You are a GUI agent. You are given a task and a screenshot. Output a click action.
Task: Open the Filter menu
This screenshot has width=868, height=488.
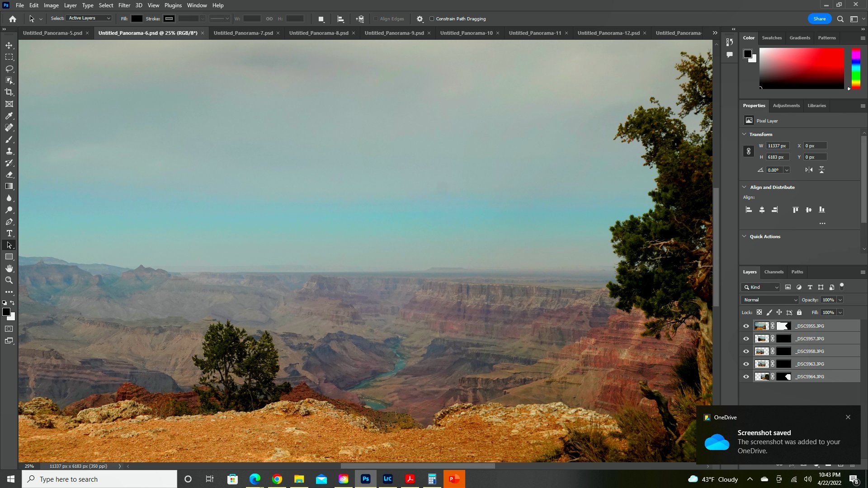coord(124,5)
